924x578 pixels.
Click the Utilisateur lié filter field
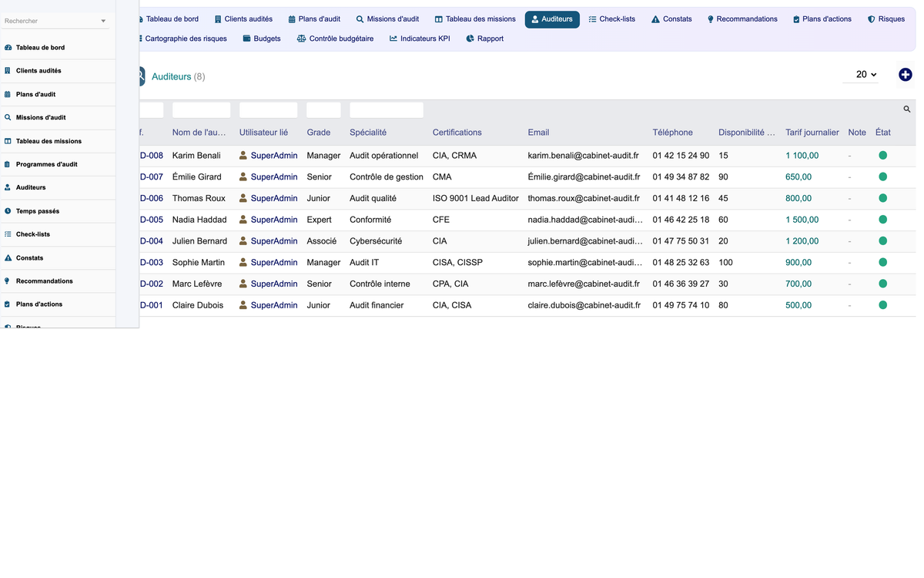(x=268, y=110)
